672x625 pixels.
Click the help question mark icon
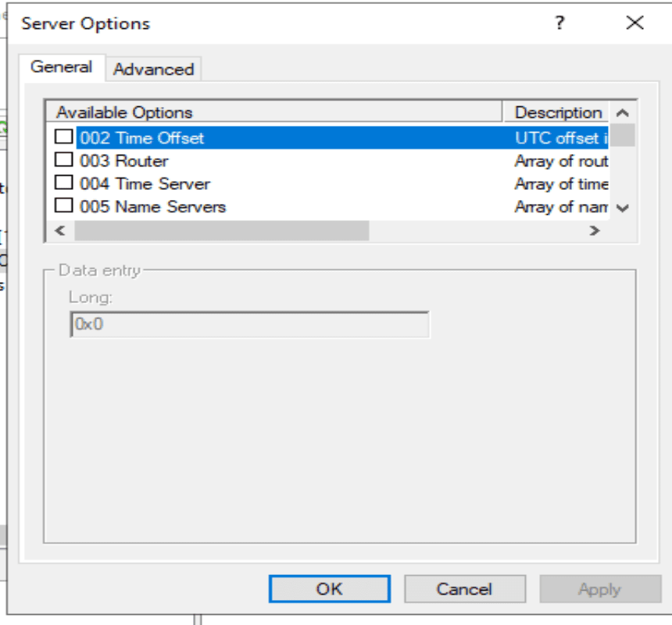[x=559, y=23]
